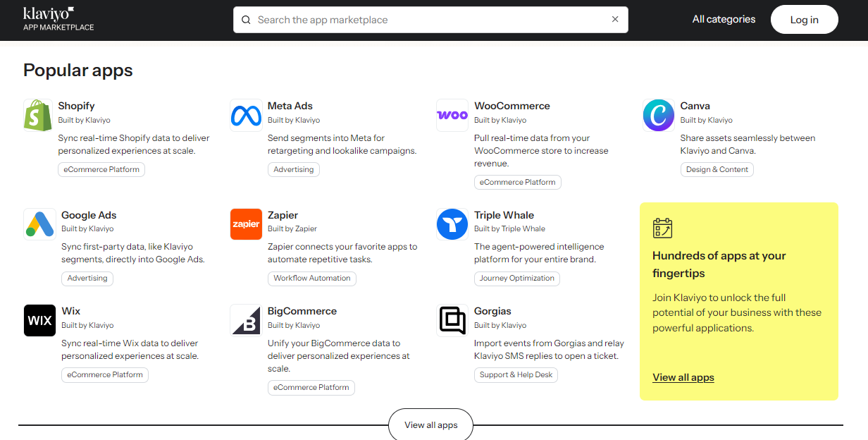Click the bottom View all apps pill button
868x440 pixels.
click(430, 424)
